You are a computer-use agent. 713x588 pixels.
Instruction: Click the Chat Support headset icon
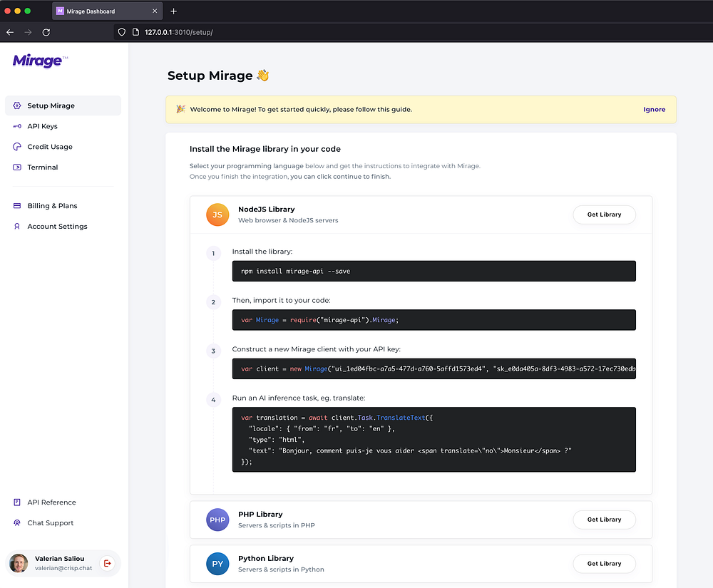pyautogui.click(x=17, y=522)
